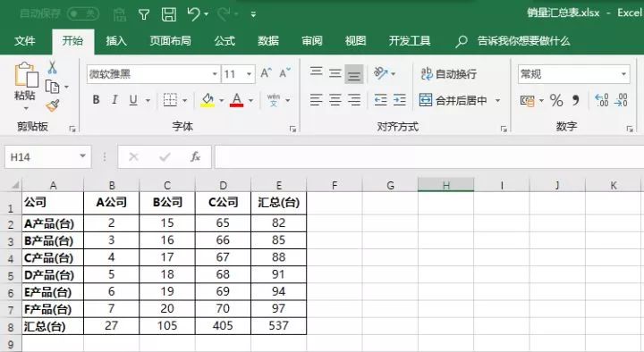
Task: Click the Comma Style icon
Action: tap(575, 100)
